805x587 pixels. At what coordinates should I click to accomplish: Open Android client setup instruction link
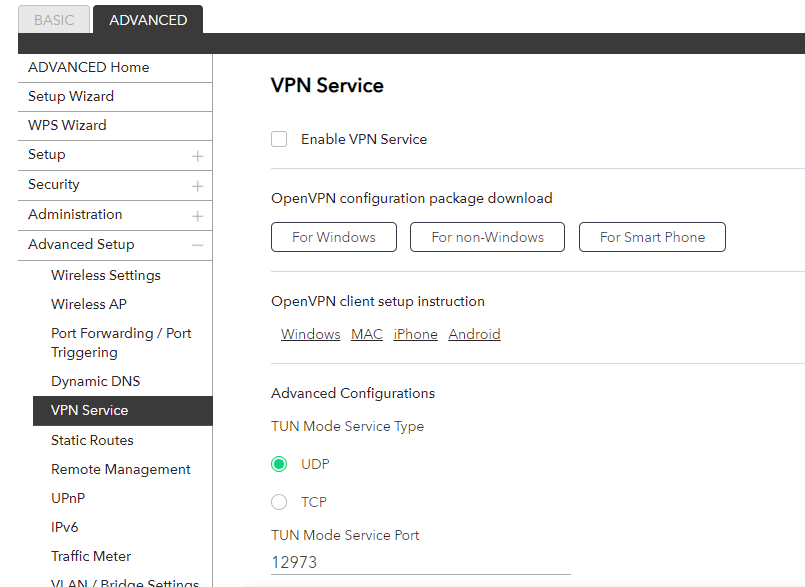(x=474, y=334)
